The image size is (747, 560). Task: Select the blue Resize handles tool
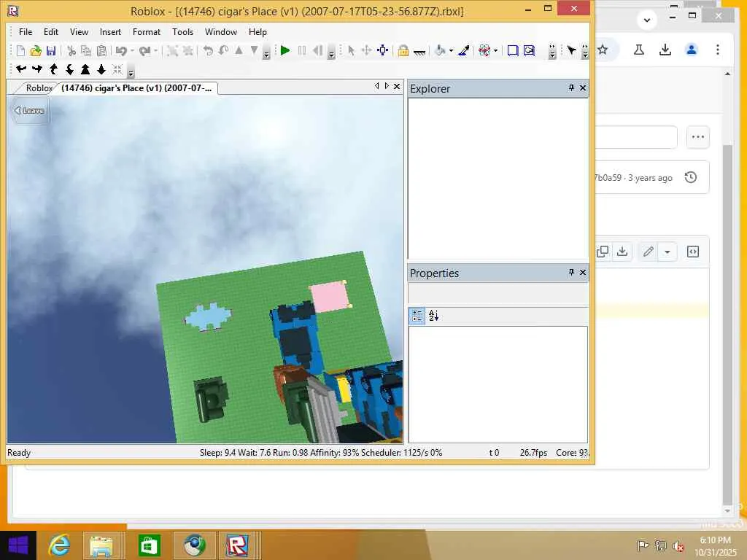tap(382, 50)
